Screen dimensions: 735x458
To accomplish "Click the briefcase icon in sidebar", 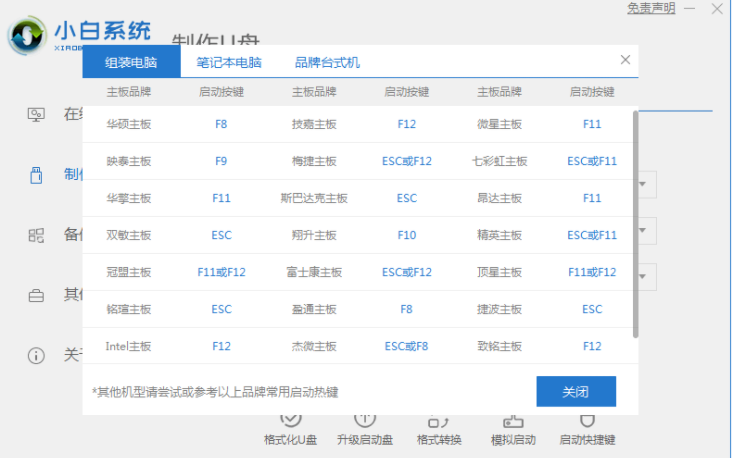I will (x=36, y=295).
